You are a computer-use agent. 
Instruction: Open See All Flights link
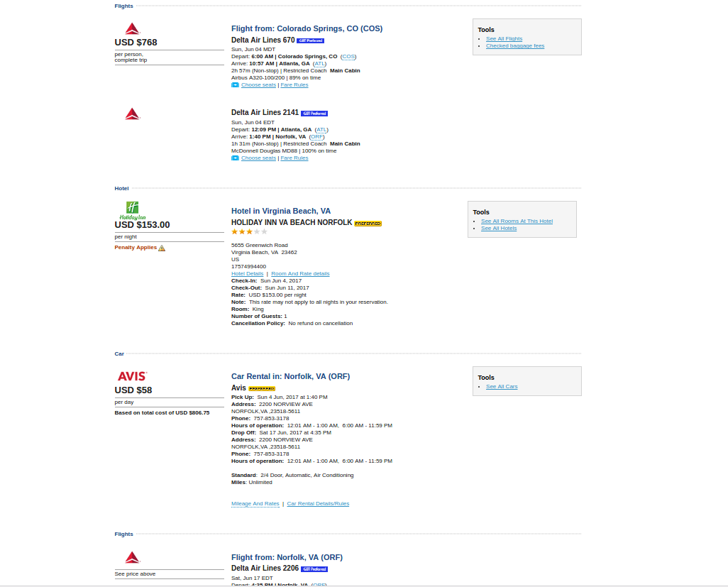pyautogui.click(x=504, y=39)
